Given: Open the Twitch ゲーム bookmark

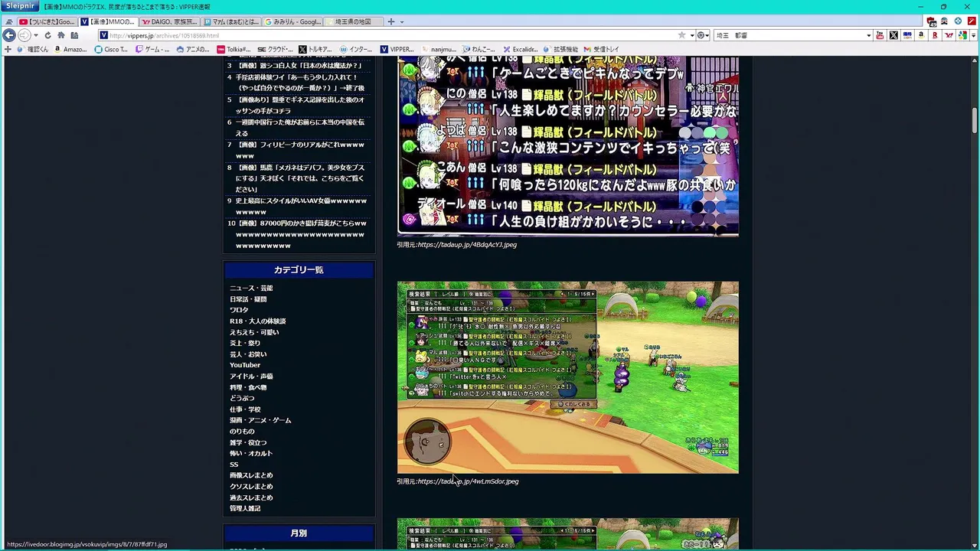Looking at the screenshot, I should pos(152,49).
